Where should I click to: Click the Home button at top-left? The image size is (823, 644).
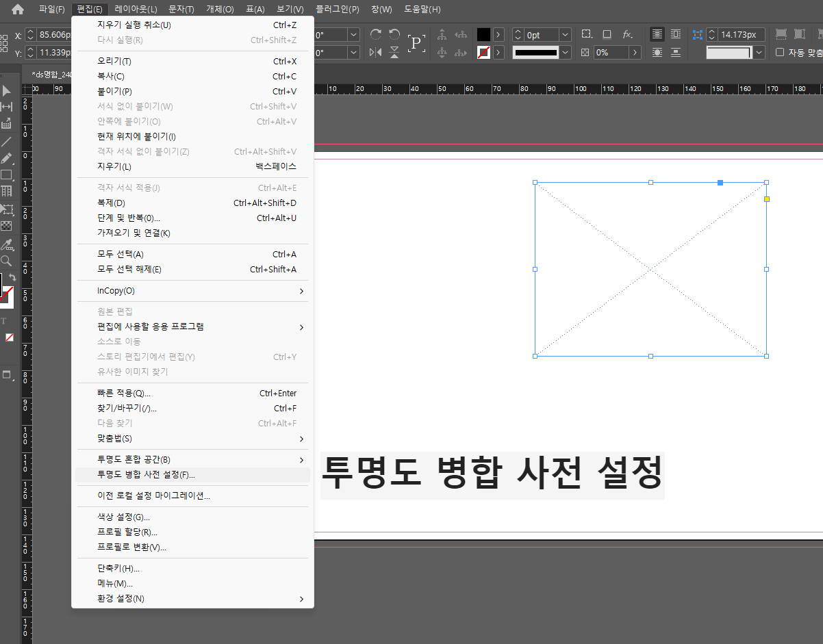(x=17, y=9)
